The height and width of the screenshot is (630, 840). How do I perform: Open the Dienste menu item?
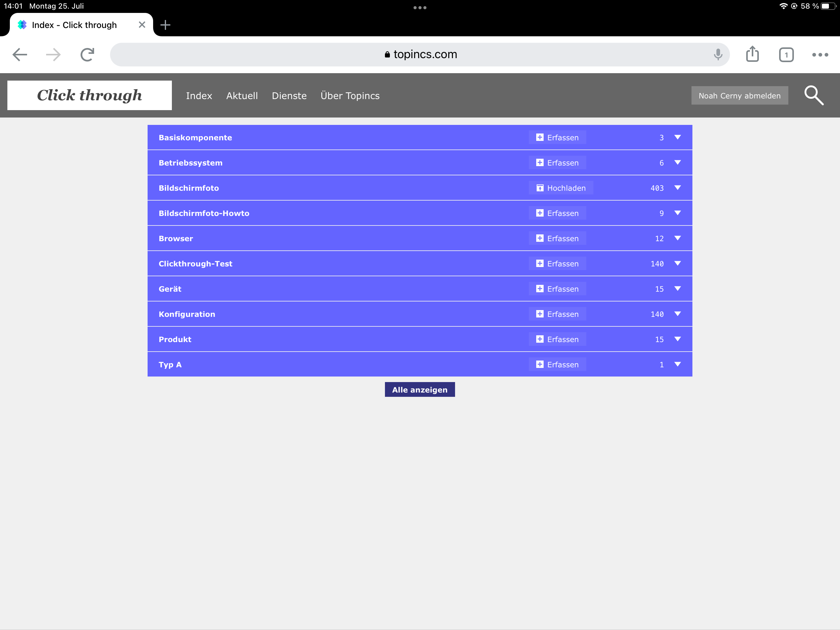(x=289, y=96)
